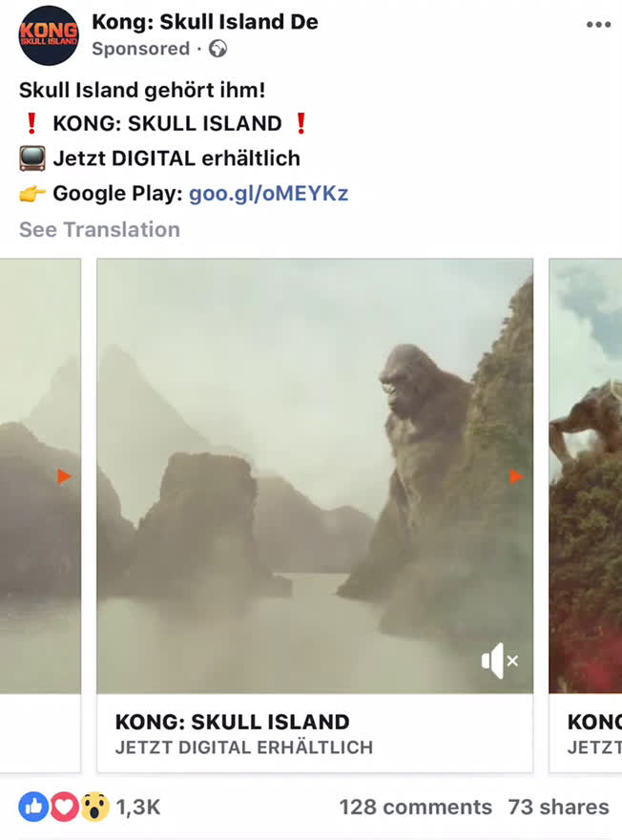
Task: Click the blue Like reaction icon
Action: click(x=33, y=807)
